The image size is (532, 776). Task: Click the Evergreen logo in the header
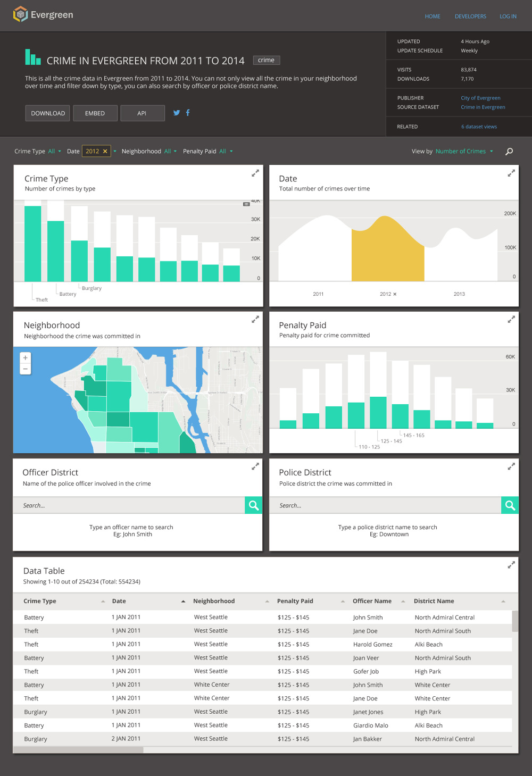[x=43, y=15]
